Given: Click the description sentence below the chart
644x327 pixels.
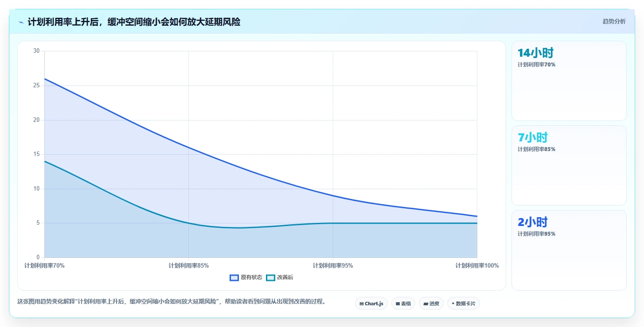Looking at the screenshot, I should click(172, 302).
